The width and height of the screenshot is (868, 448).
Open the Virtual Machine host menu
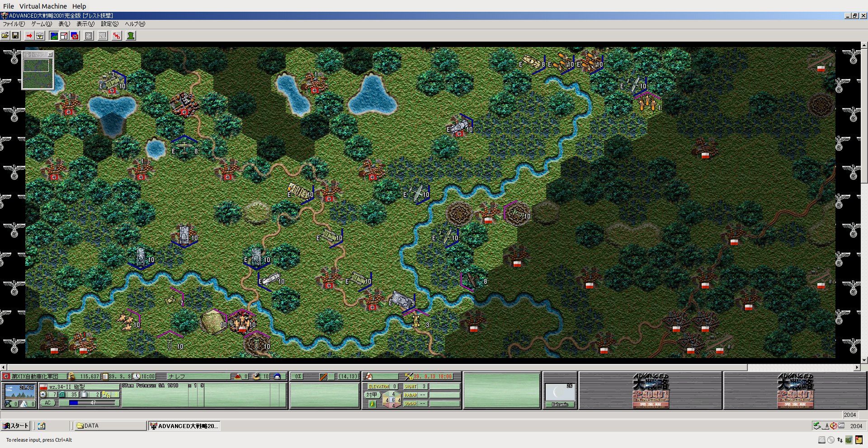(43, 6)
